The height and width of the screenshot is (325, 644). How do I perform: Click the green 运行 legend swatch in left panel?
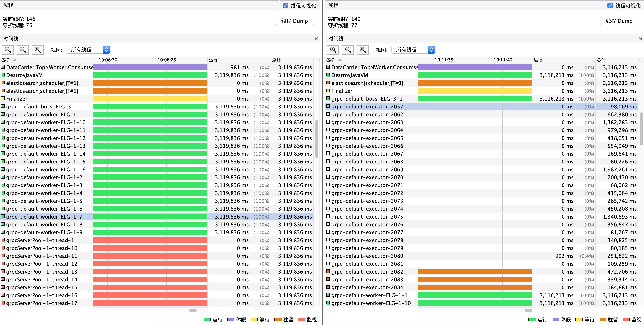207,319
